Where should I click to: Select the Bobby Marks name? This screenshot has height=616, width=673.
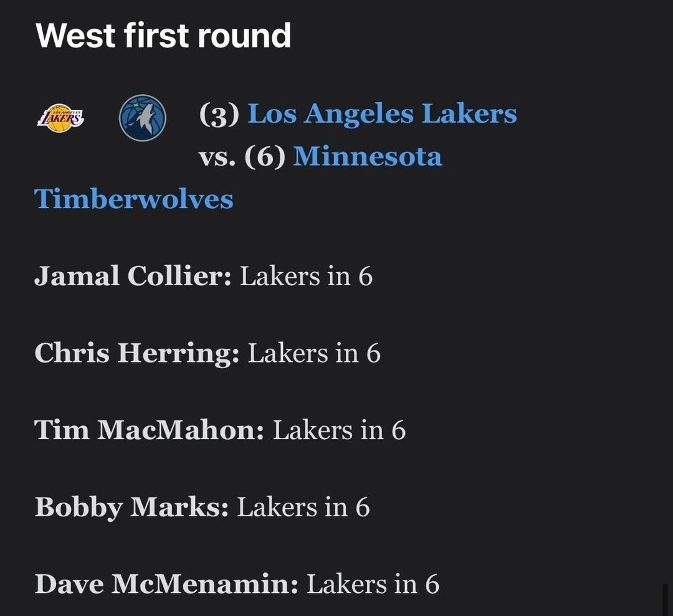click(x=131, y=508)
